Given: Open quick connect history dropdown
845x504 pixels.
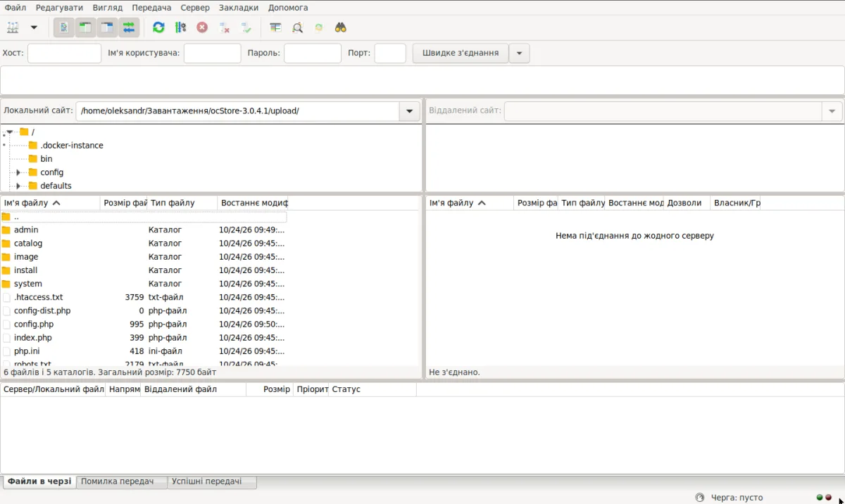Looking at the screenshot, I should [x=519, y=53].
